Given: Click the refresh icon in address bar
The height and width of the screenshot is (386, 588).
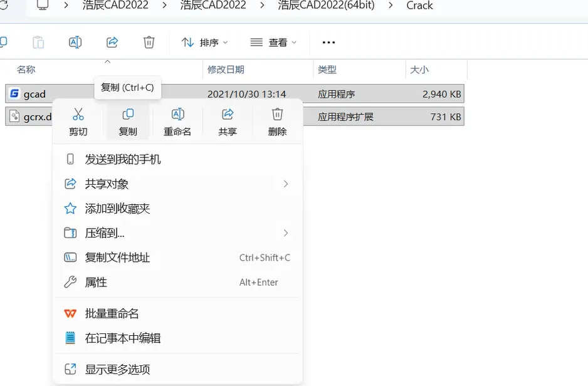Looking at the screenshot, I should click(x=3, y=5).
